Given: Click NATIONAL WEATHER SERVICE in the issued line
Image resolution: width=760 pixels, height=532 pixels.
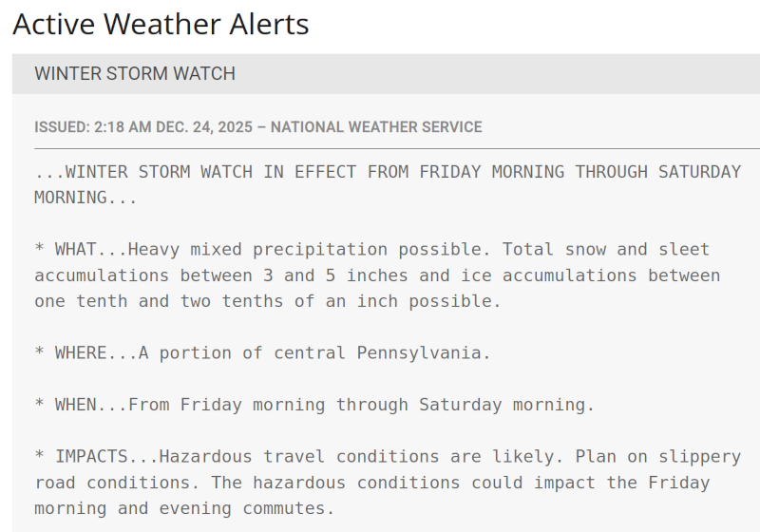Looking at the screenshot, I should pos(376,127).
